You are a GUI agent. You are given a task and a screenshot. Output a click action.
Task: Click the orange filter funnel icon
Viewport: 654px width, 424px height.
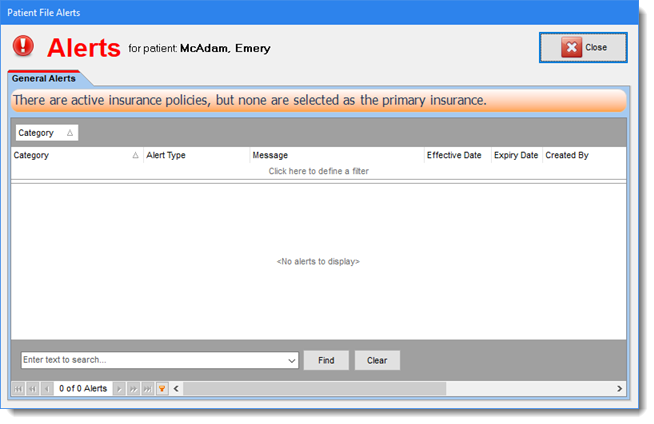coord(162,389)
